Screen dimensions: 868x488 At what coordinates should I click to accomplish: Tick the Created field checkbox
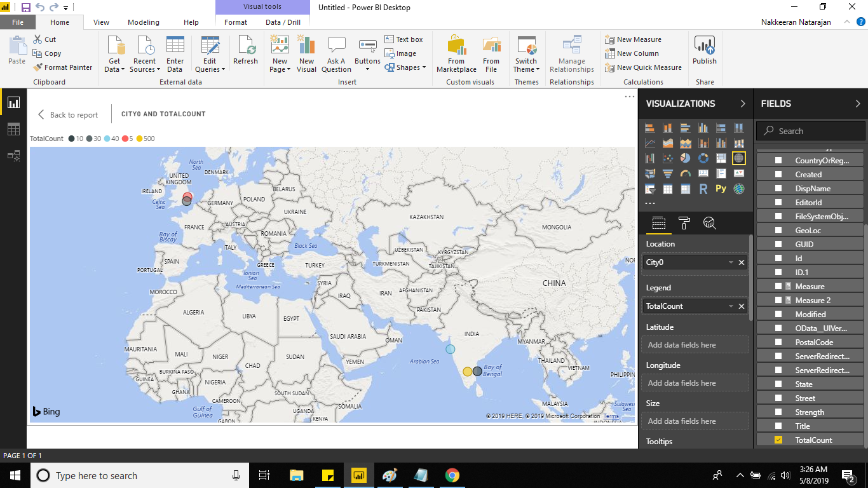coord(778,174)
